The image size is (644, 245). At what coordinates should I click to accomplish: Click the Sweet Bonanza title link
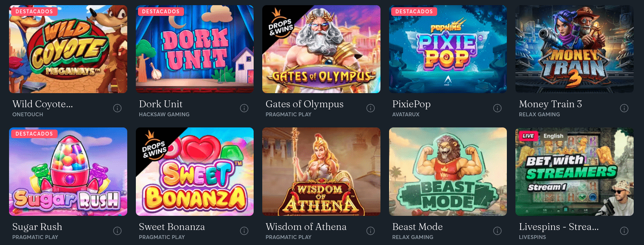click(x=172, y=227)
